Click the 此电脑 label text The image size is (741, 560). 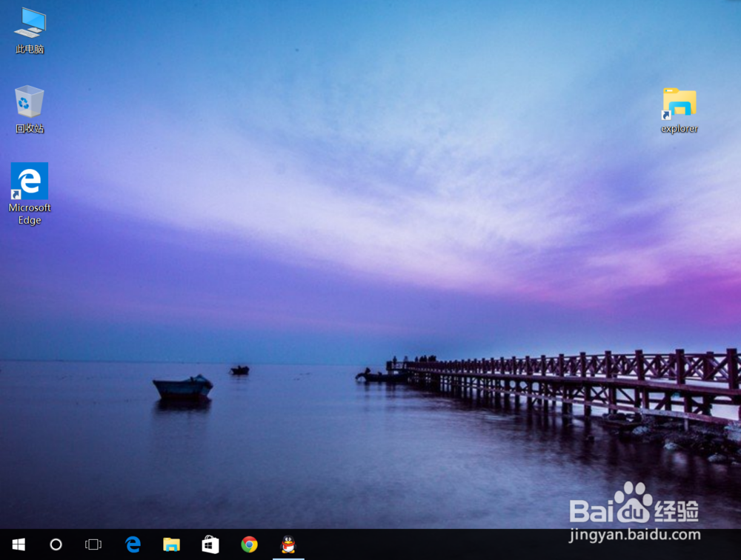coord(30,49)
